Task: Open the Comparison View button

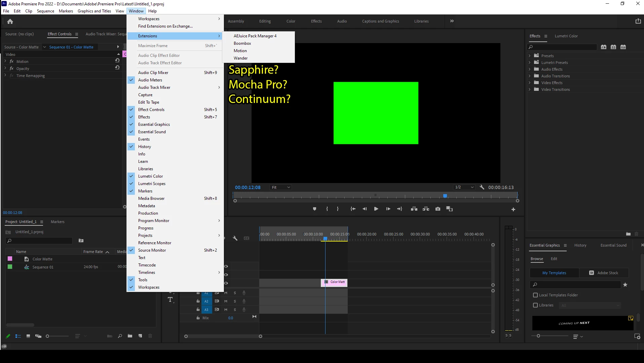Action: click(449, 209)
